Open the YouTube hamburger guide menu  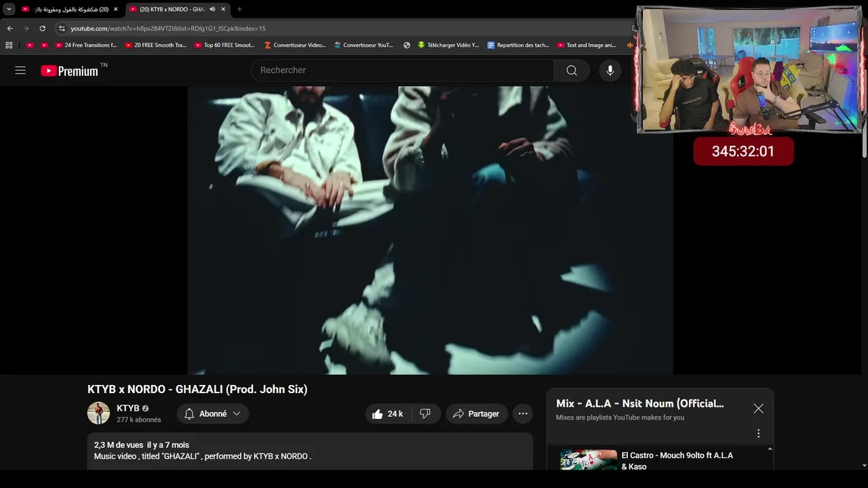click(x=20, y=70)
